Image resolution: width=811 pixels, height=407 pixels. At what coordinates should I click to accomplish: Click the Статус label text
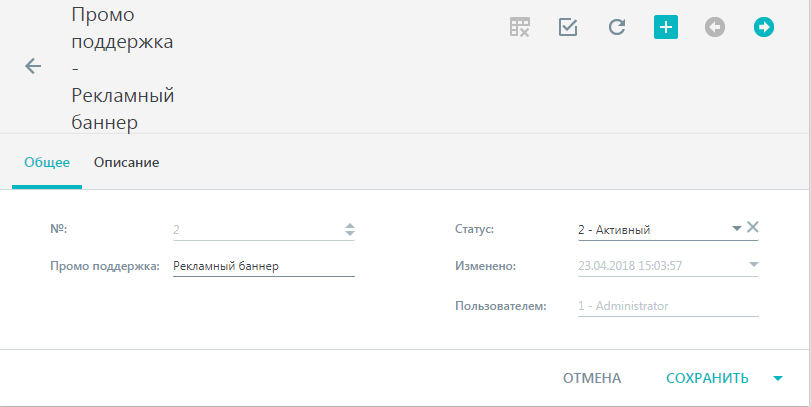pos(474,229)
